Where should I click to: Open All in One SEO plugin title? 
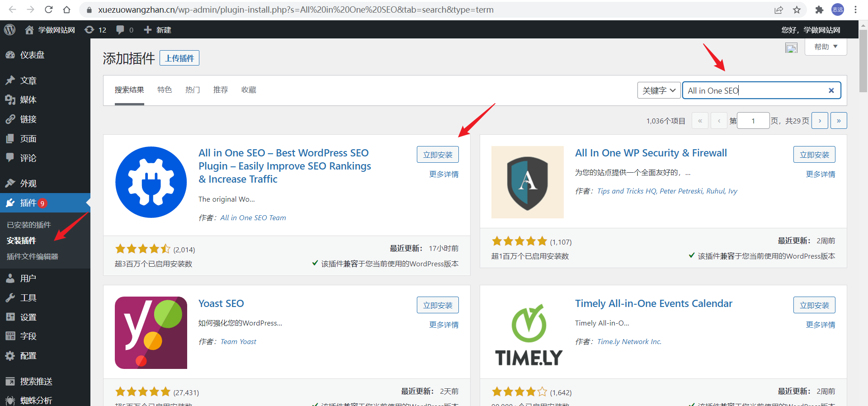click(285, 166)
